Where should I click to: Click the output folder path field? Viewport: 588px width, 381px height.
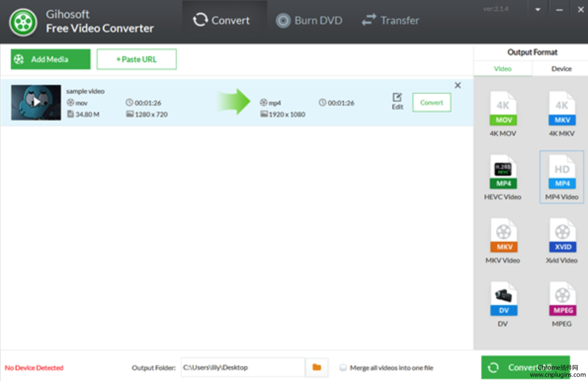(x=243, y=368)
